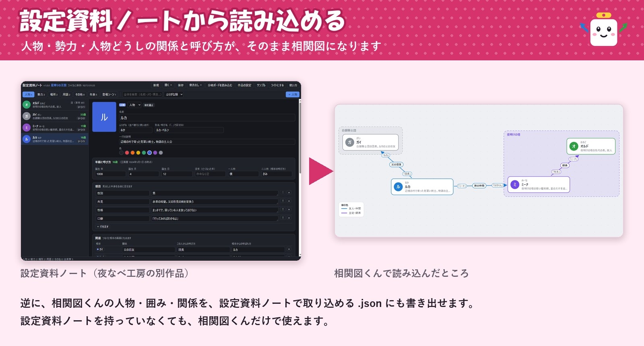Click the 全体を検索 search field
This screenshot has width=644, height=346.
click(x=142, y=95)
